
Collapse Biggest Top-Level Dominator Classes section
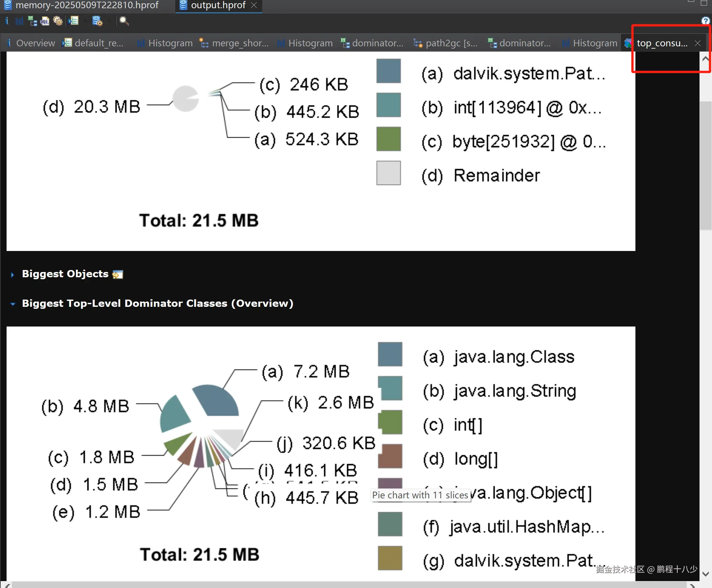[12, 304]
